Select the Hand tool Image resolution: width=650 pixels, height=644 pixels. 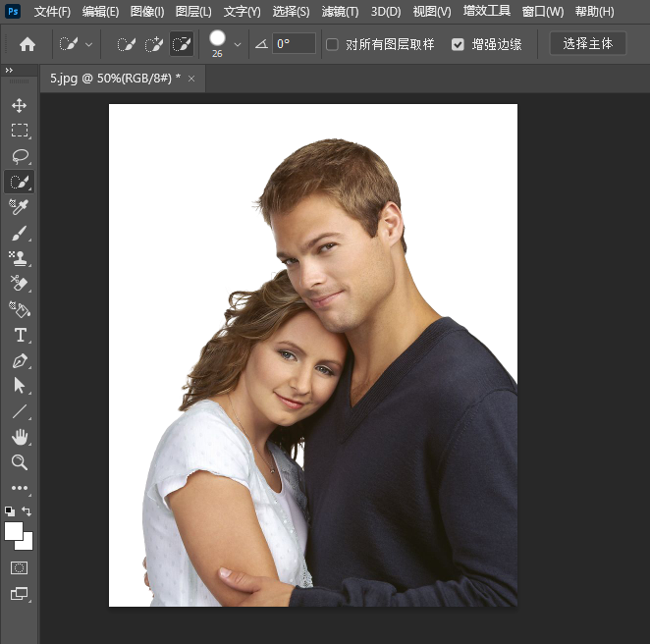tap(19, 437)
